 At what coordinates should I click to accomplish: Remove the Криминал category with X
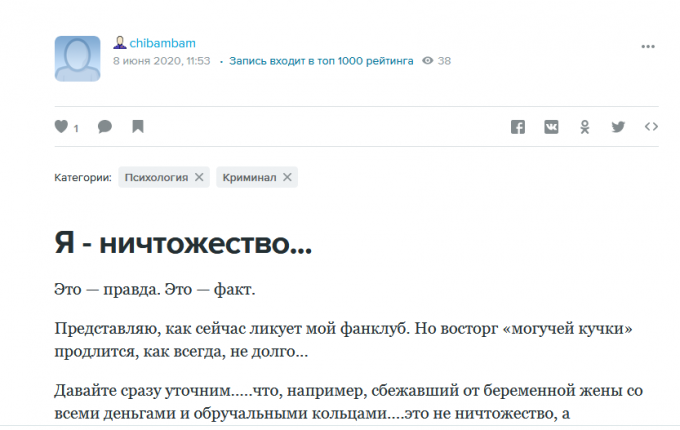[x=287, y=177]
